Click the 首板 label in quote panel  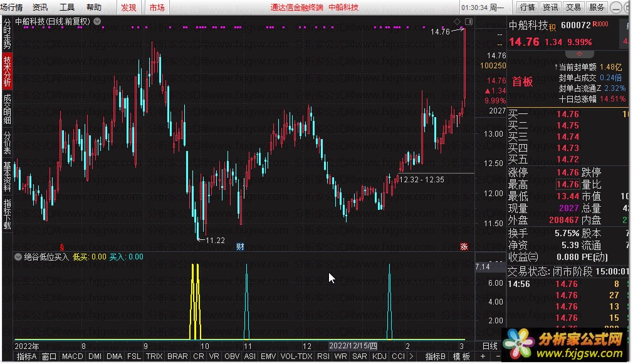523,82
